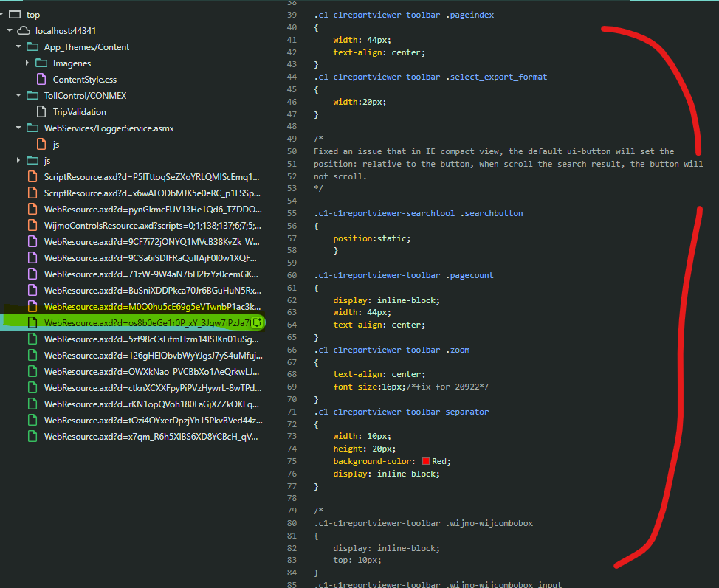Screen dimensions: 719x588
Task: Expand the Imagenes folder
Action: click(x=27, y=63)
